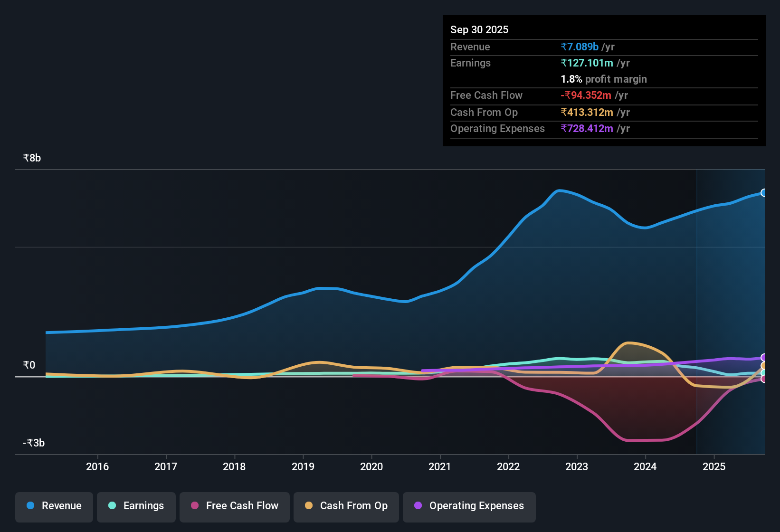Image resolution: width=780 pixels, height=532 pixels.
Task: Open the Earnings legend filter
Action: (x=136, y=506)
